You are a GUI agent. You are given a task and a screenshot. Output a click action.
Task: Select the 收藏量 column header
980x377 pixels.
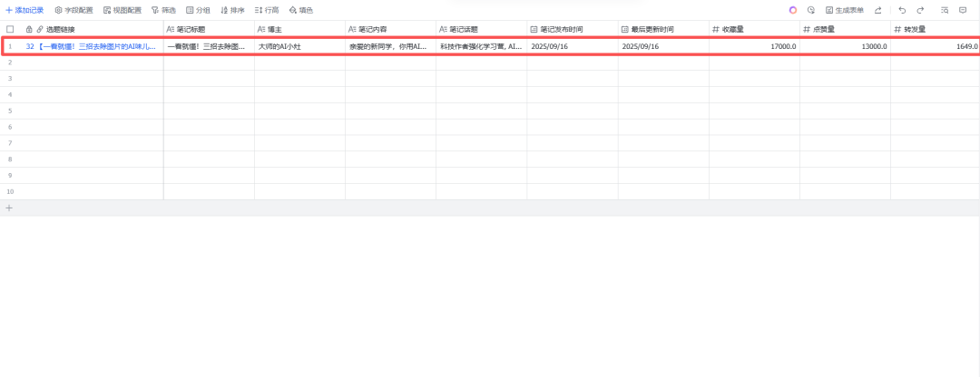click(754, 29)
